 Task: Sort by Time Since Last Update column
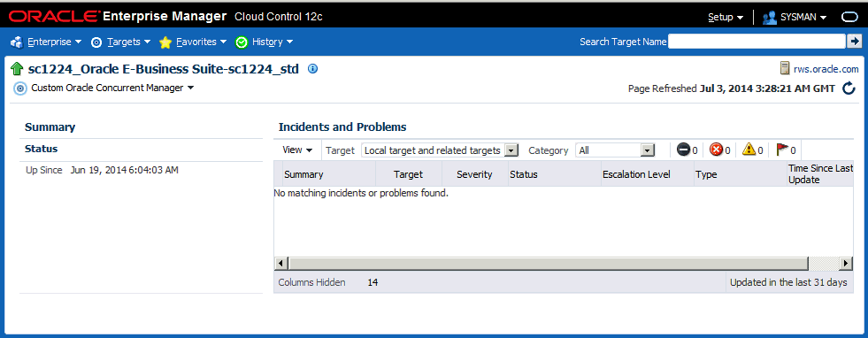(820, 174)
